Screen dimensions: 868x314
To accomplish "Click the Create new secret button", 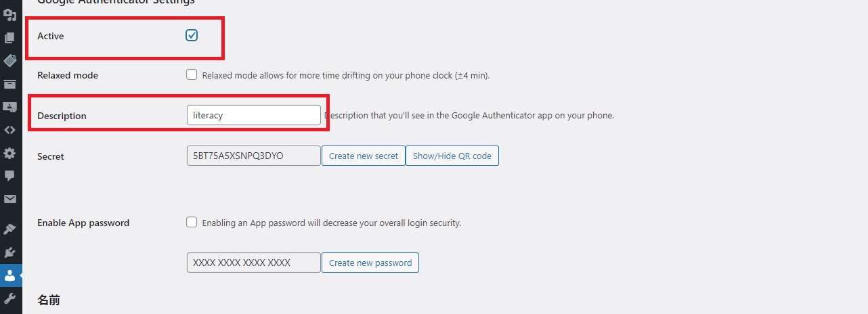I will (x=364, y=156).
